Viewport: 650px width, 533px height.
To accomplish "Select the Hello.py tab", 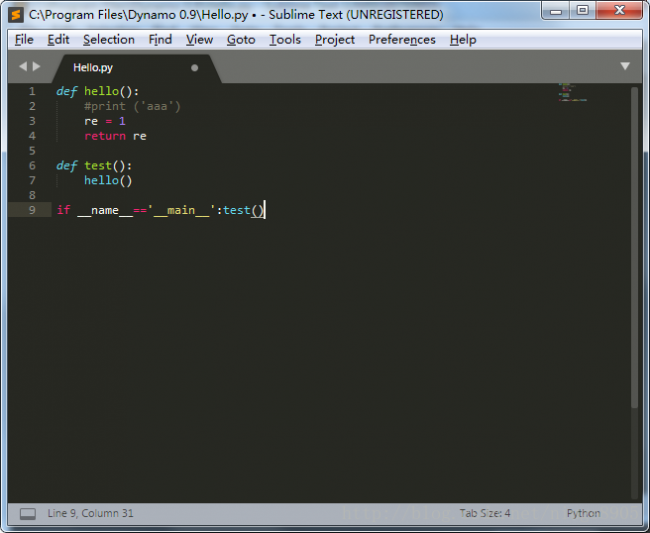I will click(93, 68).
